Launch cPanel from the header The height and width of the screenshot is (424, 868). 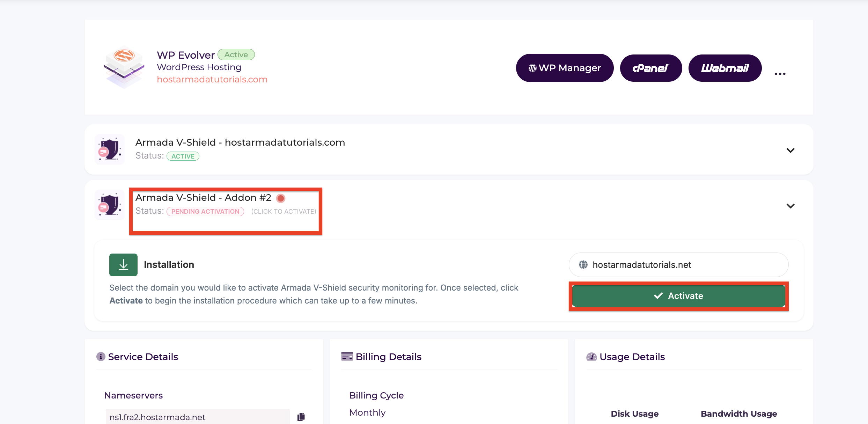pyautogui.click(x=651, y=68)
